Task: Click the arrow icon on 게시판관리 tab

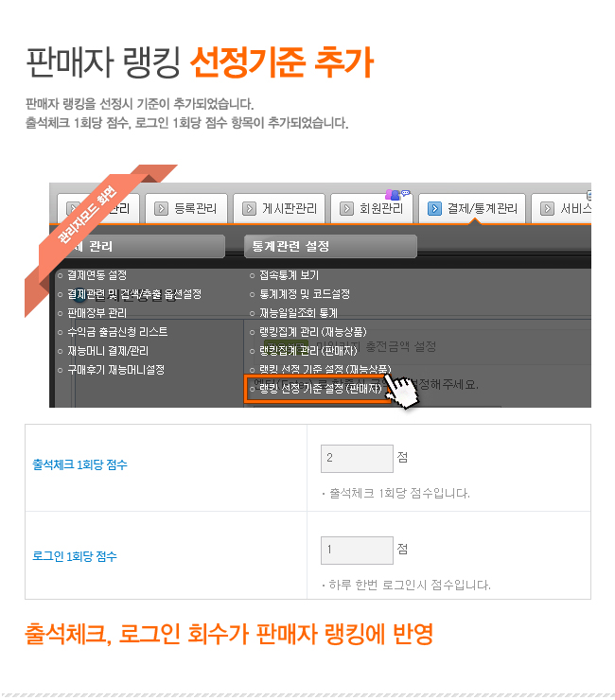Action: click(x=249, y=208)
